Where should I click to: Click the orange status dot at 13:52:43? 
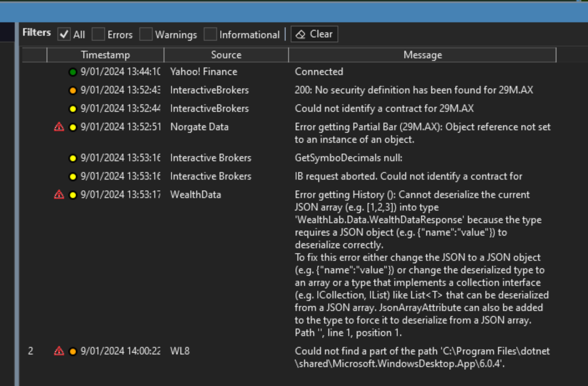point(73,90)
